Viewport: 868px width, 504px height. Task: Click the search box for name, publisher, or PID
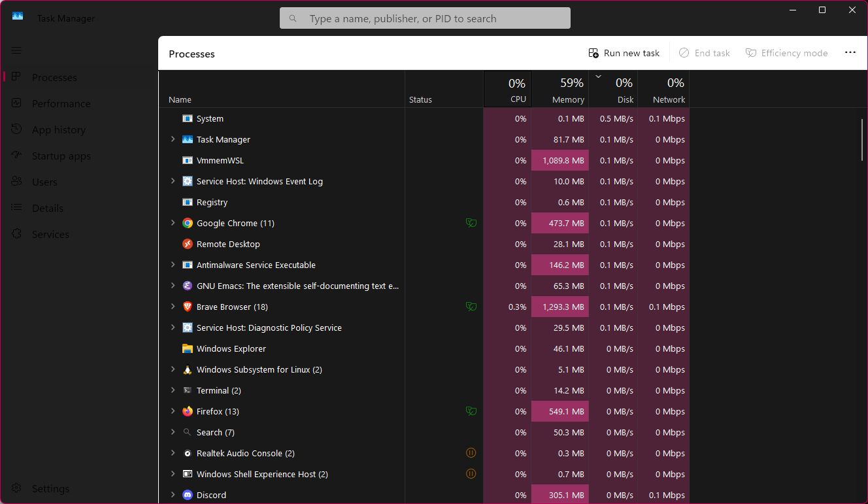tap(425, 18)
